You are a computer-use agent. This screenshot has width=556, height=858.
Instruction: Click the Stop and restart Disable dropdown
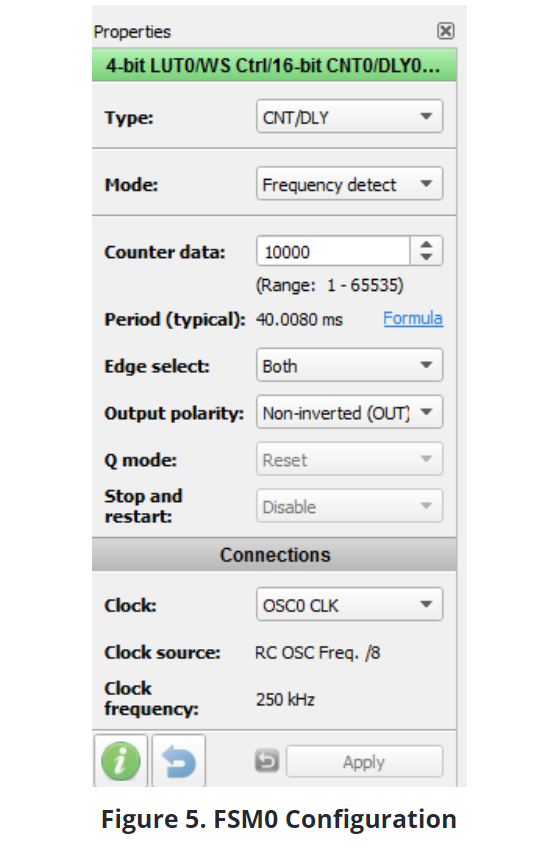349,506
